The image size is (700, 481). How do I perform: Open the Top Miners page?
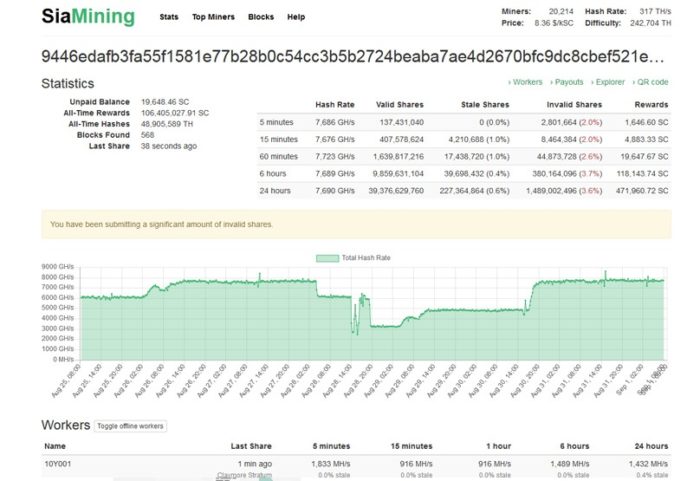[213, 17]
